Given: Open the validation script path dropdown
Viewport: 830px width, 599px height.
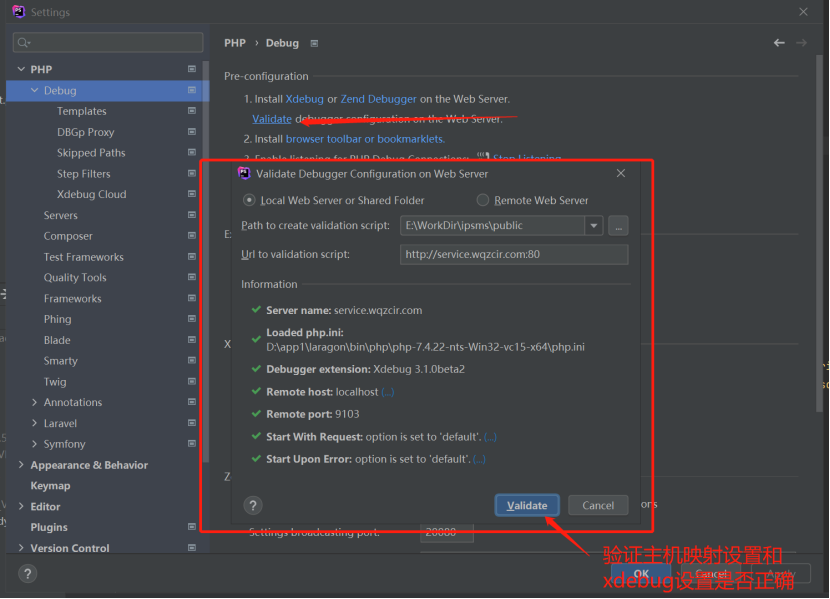Looking at the screenshot, I should pyautogui.click(x=594, y=225).
